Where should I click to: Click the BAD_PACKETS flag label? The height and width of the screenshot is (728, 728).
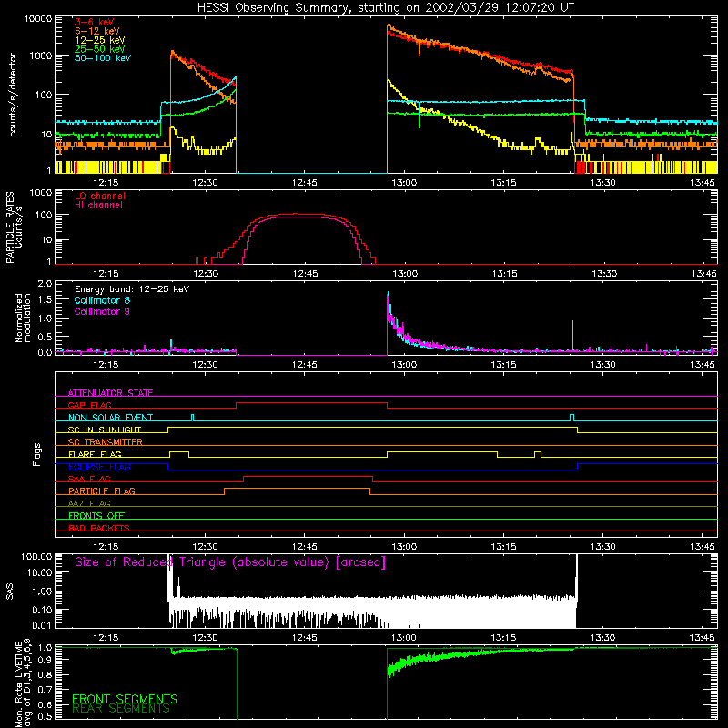(99, 528)
